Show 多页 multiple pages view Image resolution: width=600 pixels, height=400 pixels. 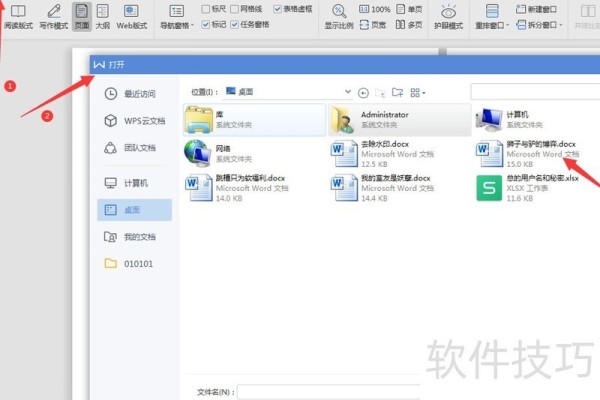pos(409,25)
